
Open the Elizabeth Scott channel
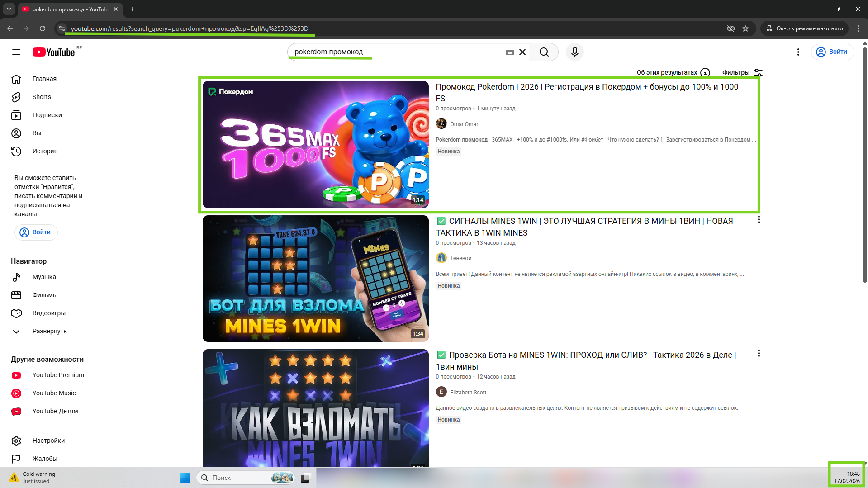point(468,393)
